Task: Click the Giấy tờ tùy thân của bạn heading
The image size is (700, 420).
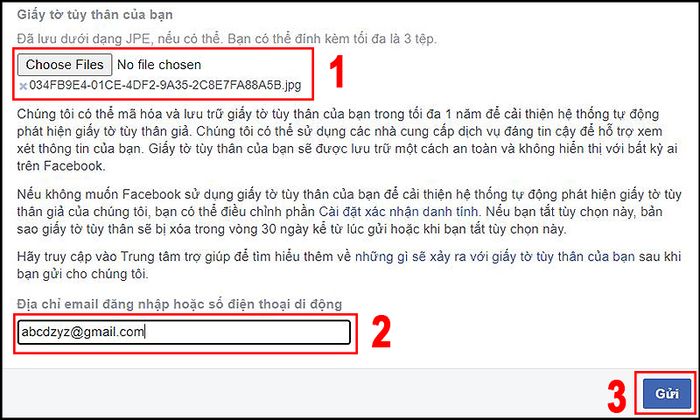Action: click(95, 15)
